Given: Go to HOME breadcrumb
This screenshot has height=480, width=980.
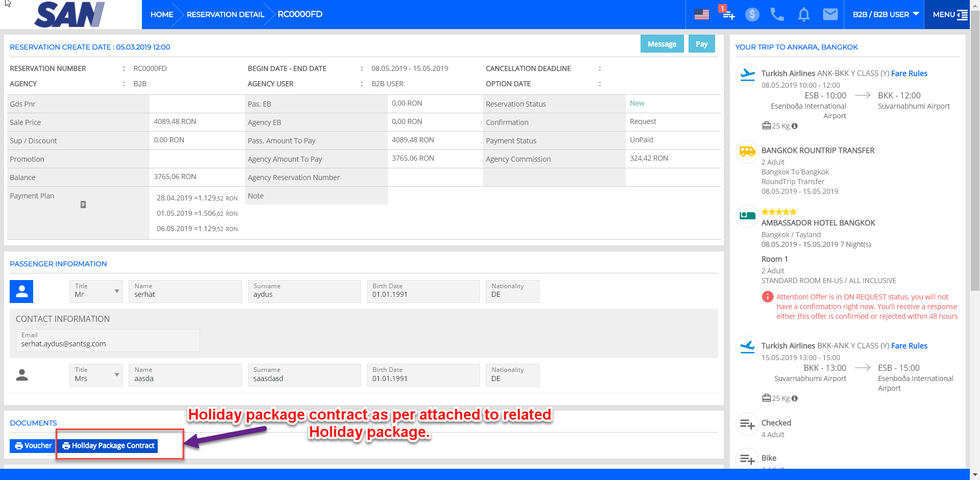Looking at the screenshot, I should coord(162,15).
